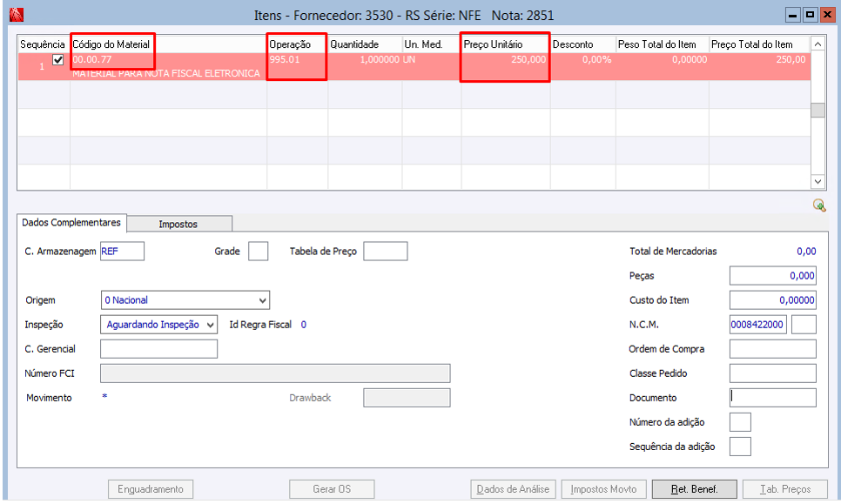841x504 pixels.
Task: Click the Código do Material column header
Action: pos(111,44)
